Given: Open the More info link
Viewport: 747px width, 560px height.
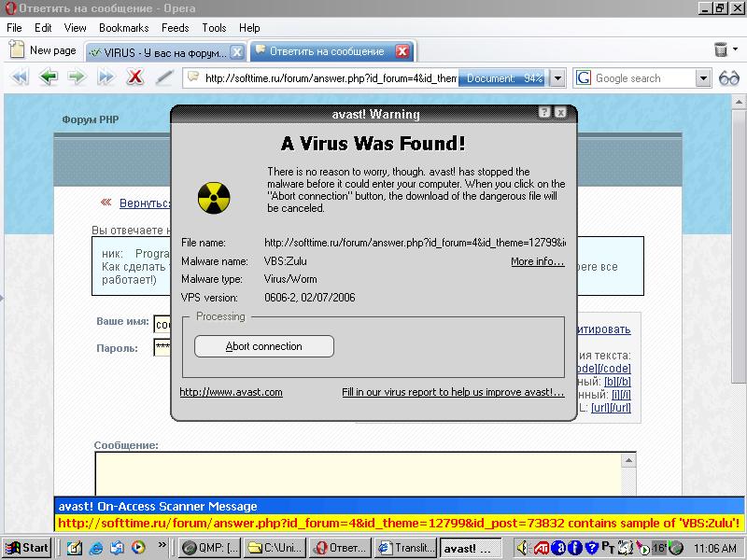Looking at the screenshot, I should point(538,261).
